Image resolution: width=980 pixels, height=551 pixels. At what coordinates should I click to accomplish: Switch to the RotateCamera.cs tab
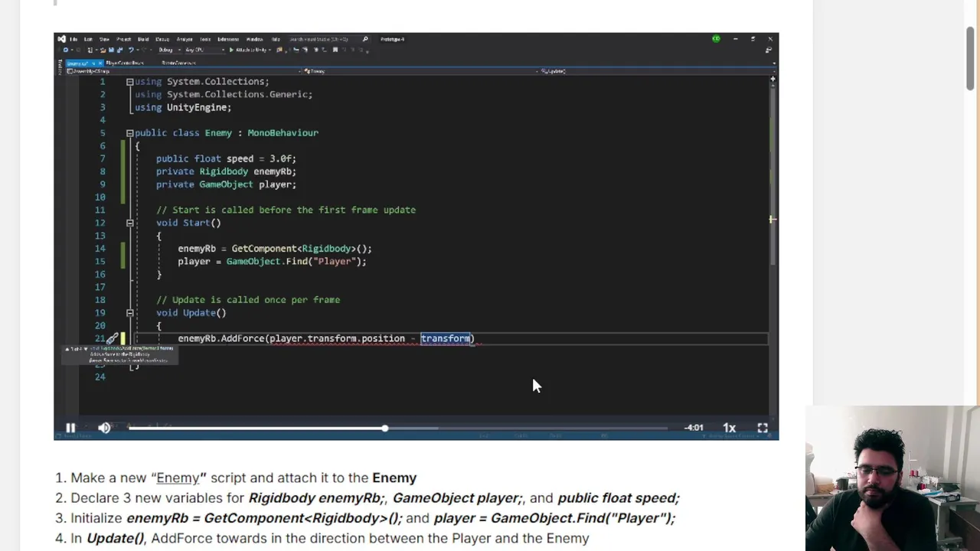tap(178, 63)
